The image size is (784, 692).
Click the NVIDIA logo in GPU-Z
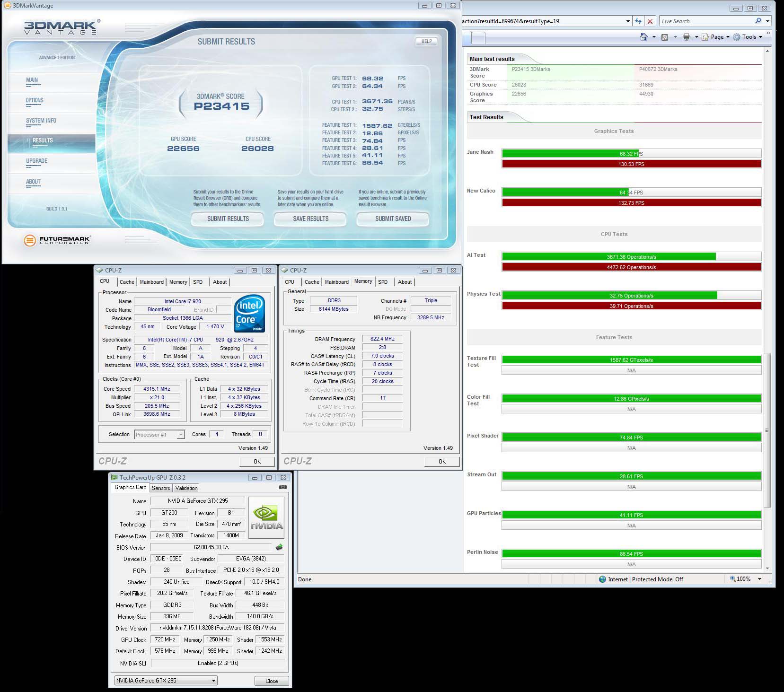pyautogui.click(x=266, y=517)
